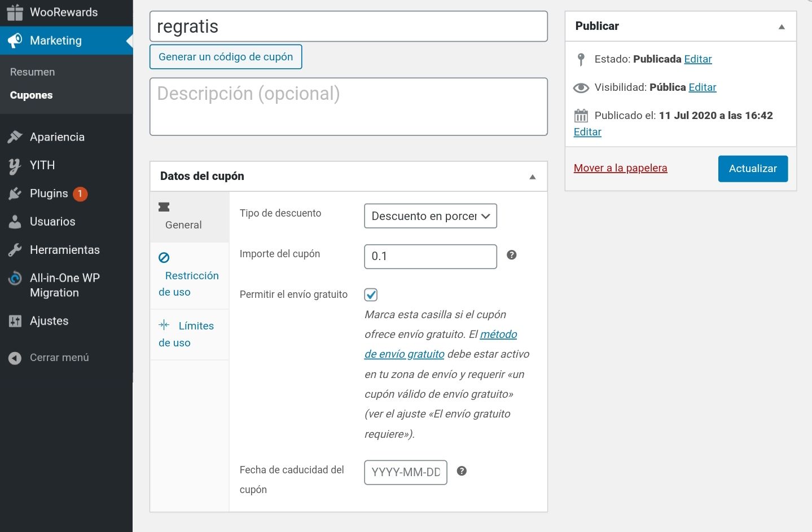
Task: Click the All-in-One WP Migration icon
Action: [15, 278]
